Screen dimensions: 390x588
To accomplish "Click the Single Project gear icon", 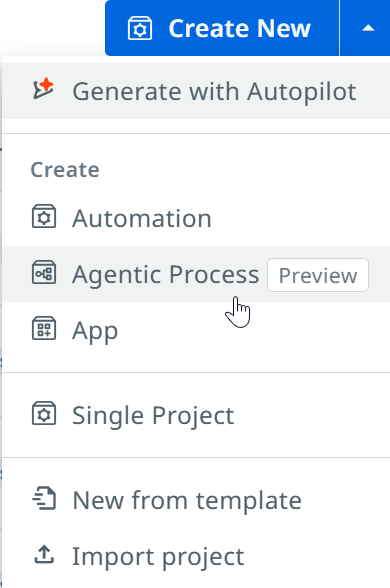I will pos(44,414).
